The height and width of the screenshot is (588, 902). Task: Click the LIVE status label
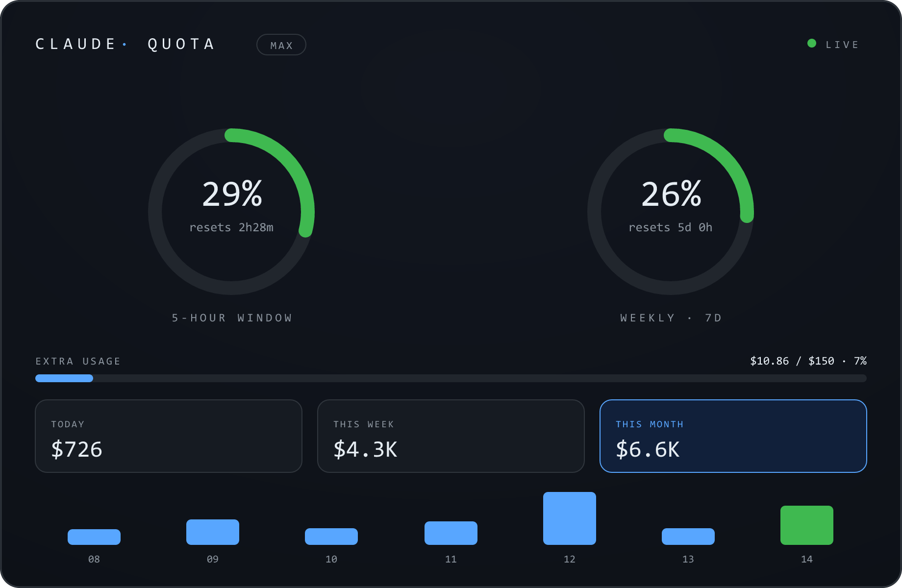coord(842,45)
